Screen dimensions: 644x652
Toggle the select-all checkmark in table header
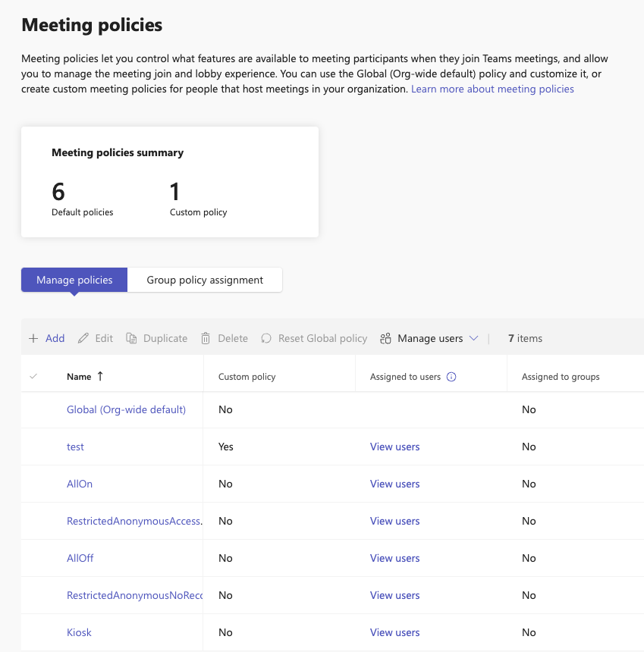(x=33, y=377)
